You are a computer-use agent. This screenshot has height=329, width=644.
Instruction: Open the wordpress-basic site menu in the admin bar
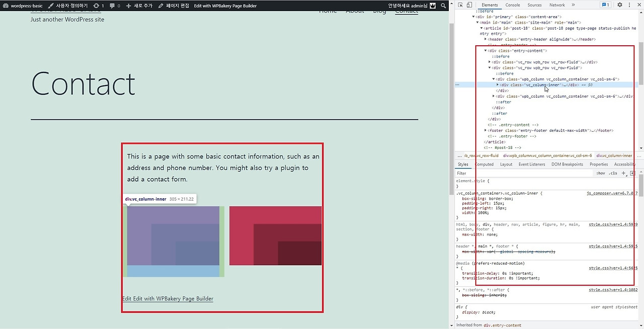(23, 6)
